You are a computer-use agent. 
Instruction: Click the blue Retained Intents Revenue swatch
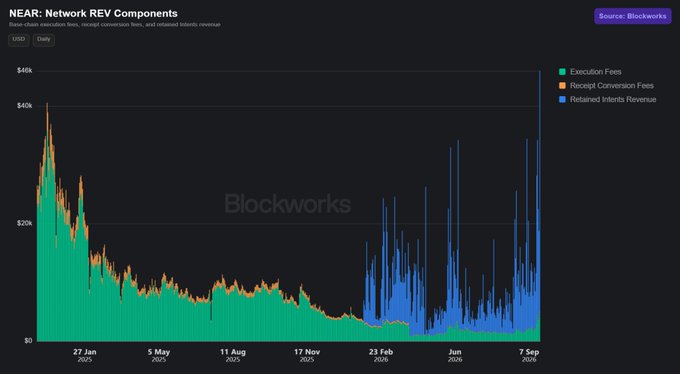(562, 100)
